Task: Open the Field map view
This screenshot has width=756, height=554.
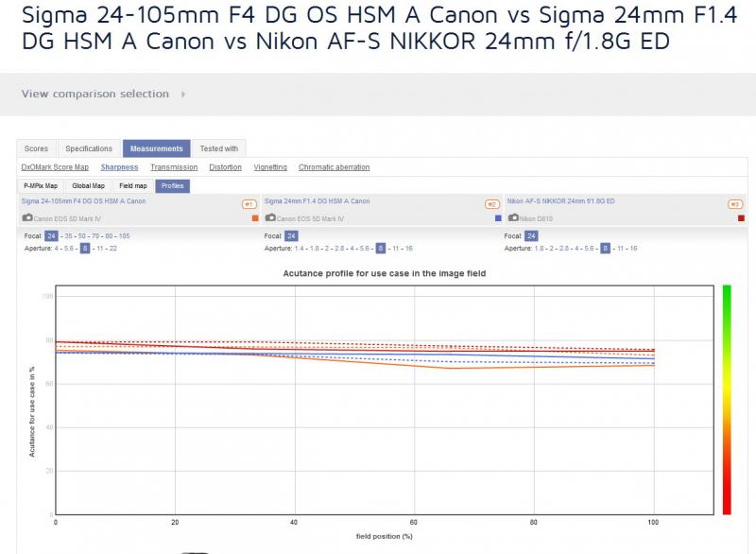Action: pos(133,186)
